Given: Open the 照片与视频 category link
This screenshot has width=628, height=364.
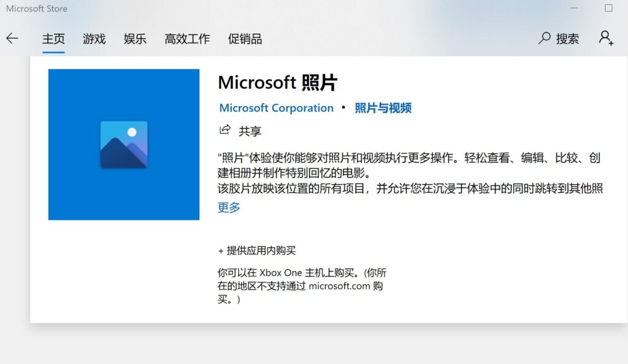Looking at the screenshot, I should [383, 108].
